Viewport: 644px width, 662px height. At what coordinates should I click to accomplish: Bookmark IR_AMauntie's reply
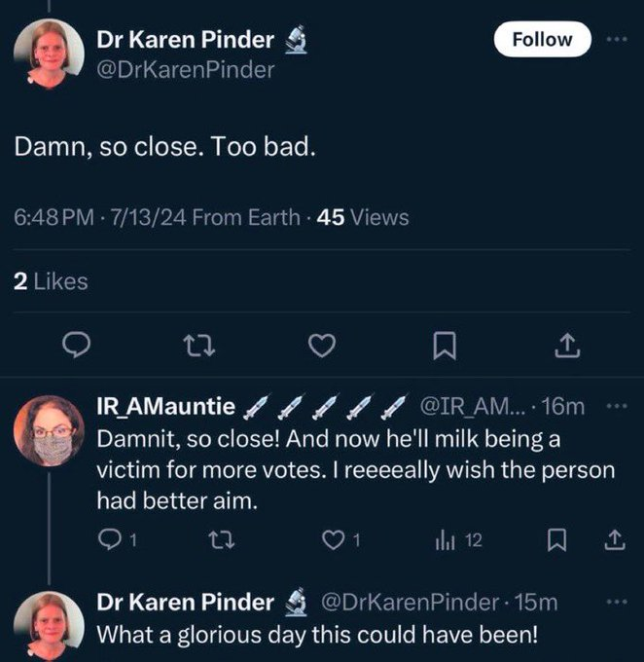tap(558, 539)
